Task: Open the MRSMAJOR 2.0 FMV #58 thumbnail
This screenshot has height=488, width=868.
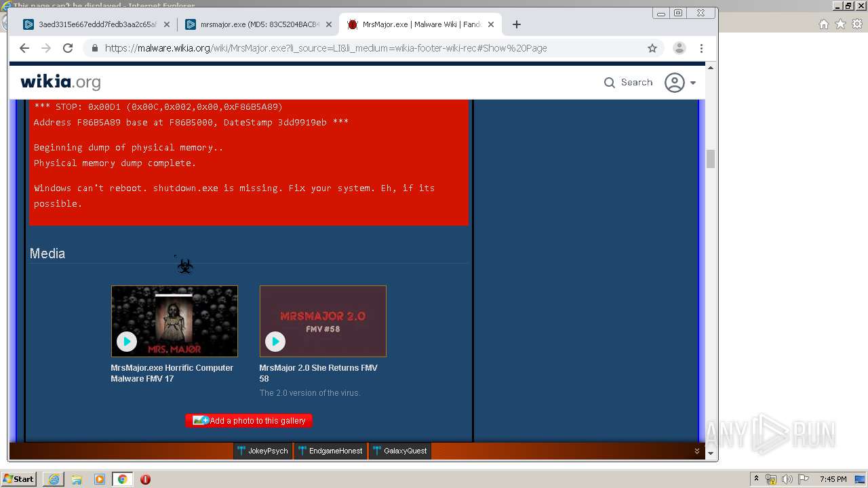Action: (323, 321)
